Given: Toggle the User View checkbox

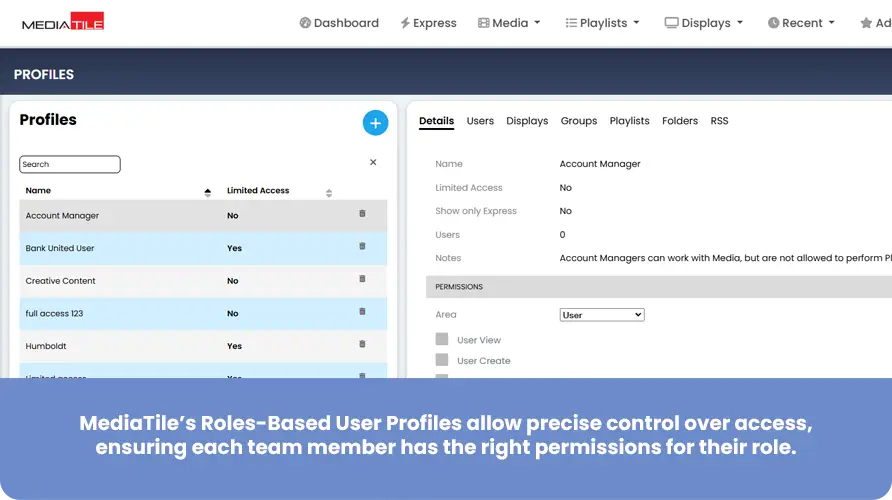Looking at the screenshot, I should tap(442, 340).
